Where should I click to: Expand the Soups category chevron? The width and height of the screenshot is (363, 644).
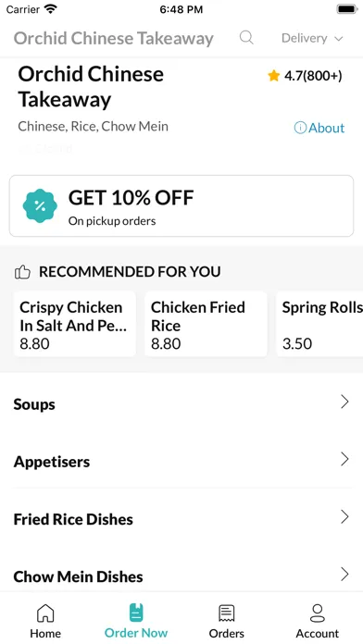(x=344, y=402)
